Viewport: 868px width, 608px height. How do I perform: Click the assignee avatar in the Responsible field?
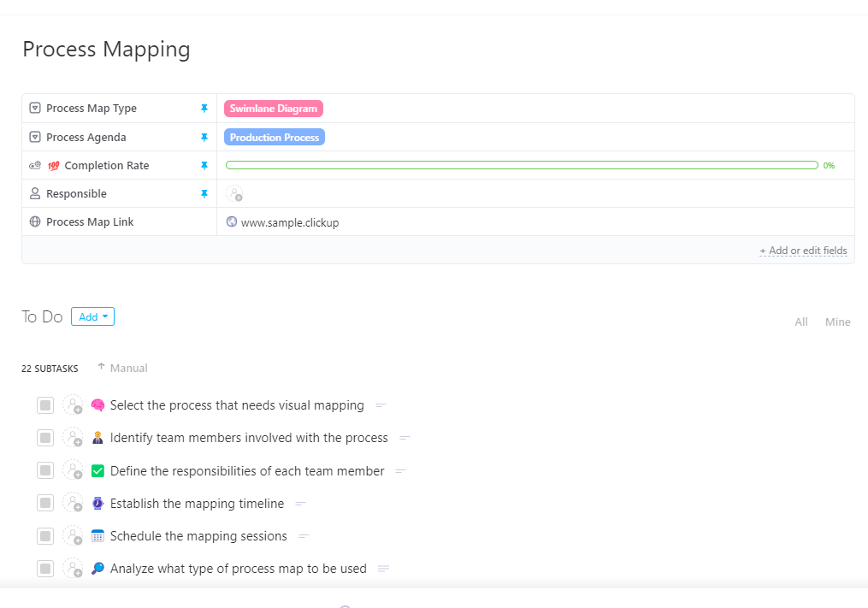(x=235, y=193)
